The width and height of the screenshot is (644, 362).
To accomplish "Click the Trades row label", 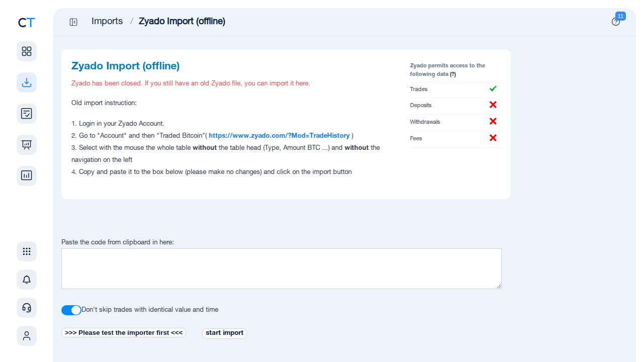I will coord(419,89).
